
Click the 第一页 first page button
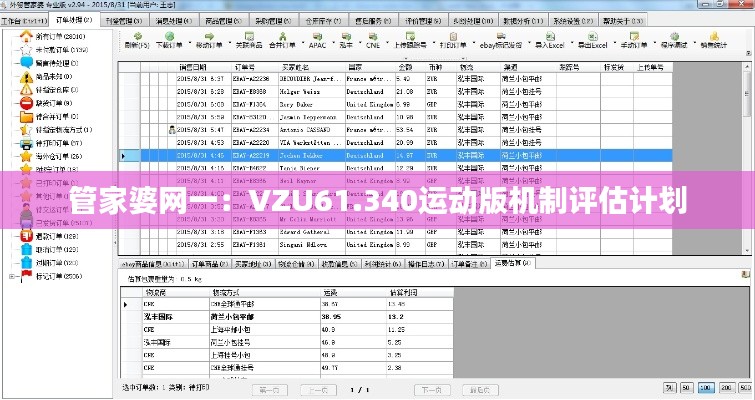[270, 389]
